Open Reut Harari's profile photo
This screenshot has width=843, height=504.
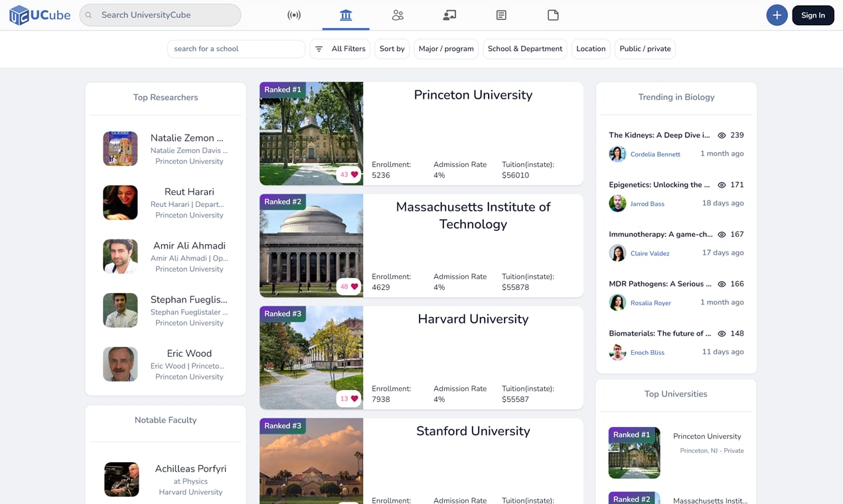pos(120,202)
